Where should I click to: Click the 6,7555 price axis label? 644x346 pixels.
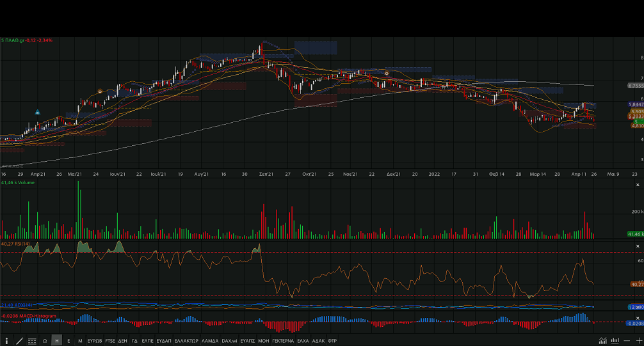(635, 85)
